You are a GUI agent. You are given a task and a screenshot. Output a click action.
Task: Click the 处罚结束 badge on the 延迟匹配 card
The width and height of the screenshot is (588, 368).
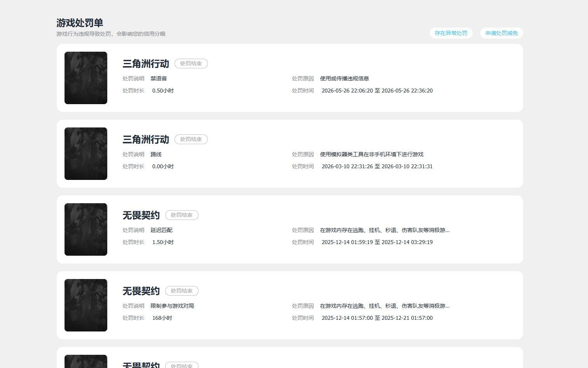181,215
